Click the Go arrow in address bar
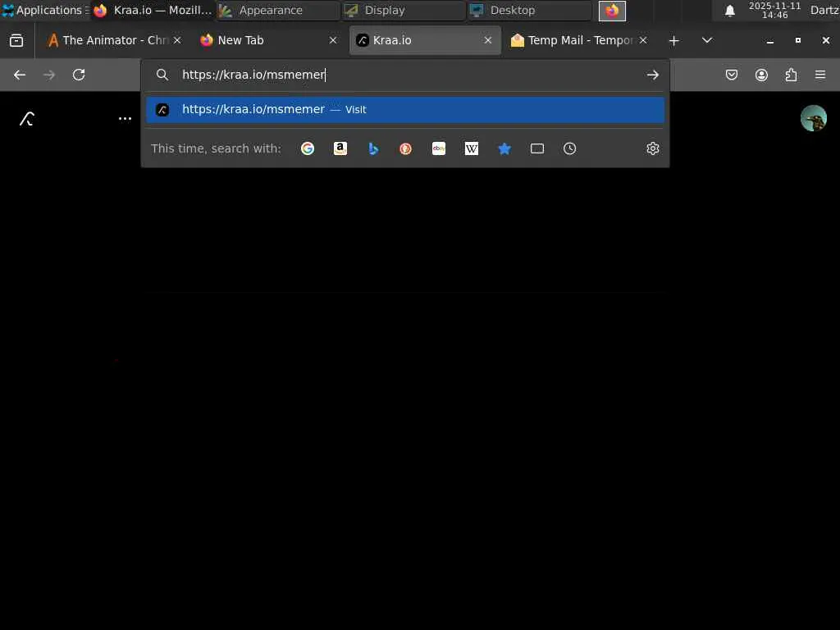 point(652,75)
